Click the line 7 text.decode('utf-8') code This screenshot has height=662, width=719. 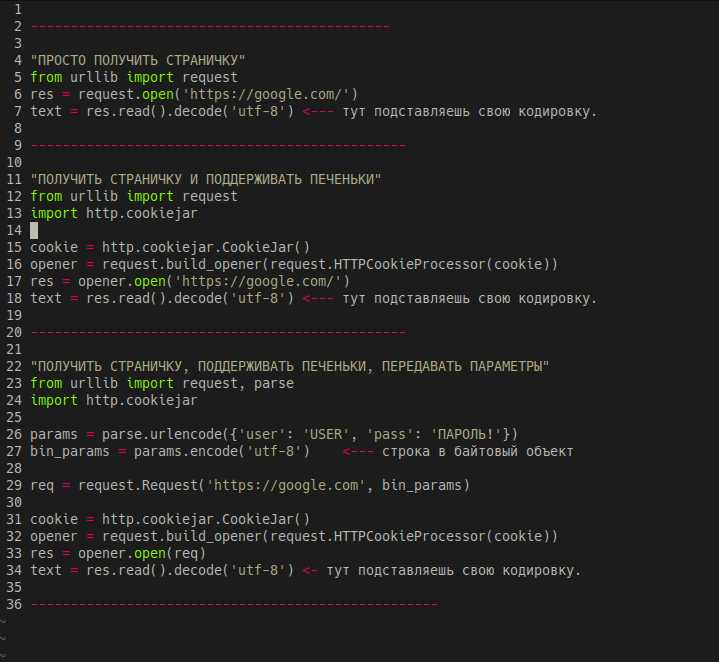(x=162, y=111)
